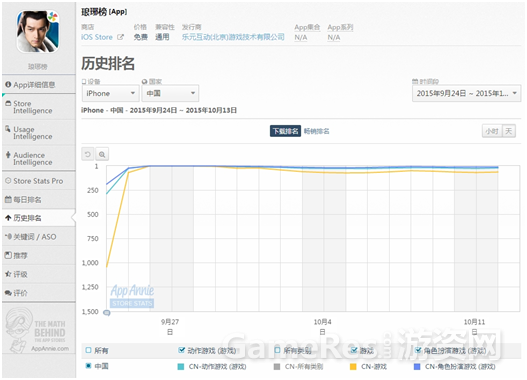Open 评价 in the sidebar
Image resolution: width=527 pixels, height=380 pixels.
pyautogui.click(x=38, y=293)
